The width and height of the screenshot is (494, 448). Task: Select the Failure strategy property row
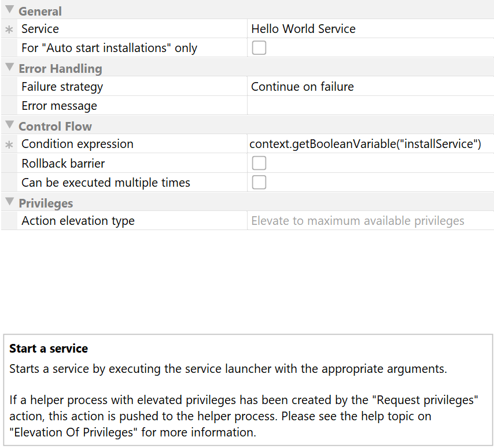click(62, 87)
